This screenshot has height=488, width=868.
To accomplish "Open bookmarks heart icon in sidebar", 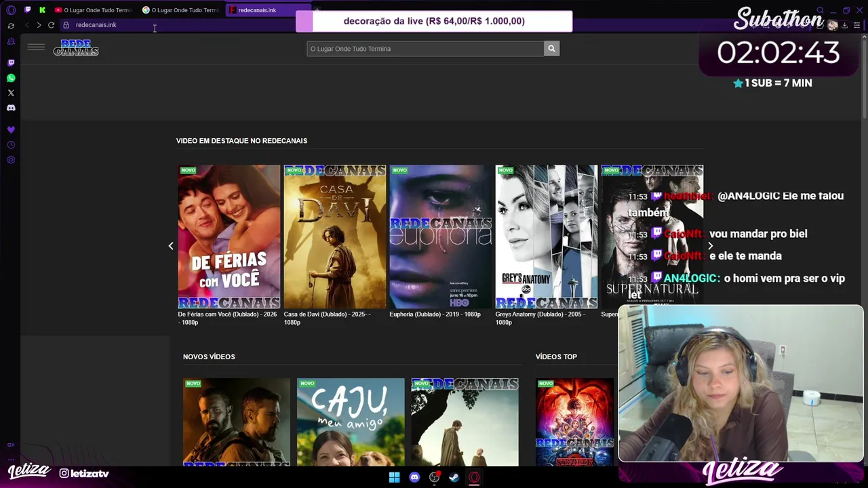I will coord(11,129).
